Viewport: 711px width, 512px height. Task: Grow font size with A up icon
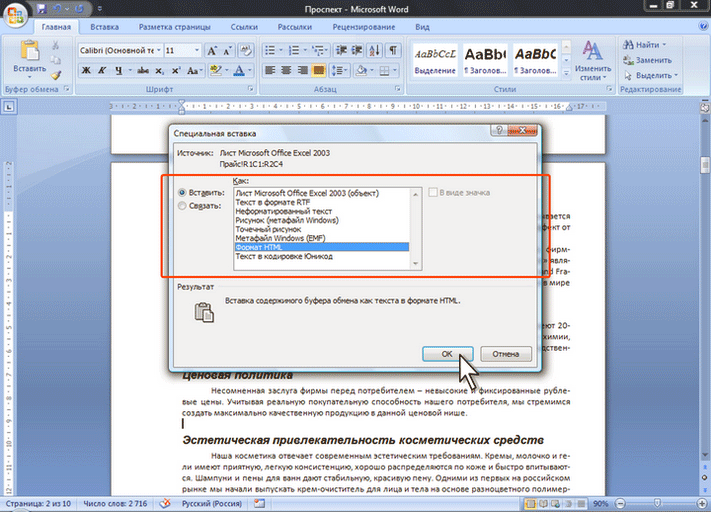(212, 50)
